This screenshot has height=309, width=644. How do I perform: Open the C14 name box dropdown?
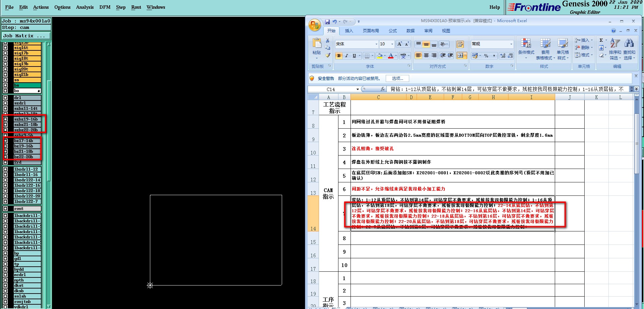[x=358, y=89]
